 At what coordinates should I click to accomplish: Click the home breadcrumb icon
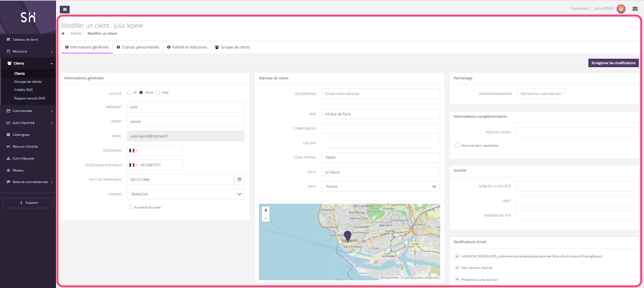[63, 33]
